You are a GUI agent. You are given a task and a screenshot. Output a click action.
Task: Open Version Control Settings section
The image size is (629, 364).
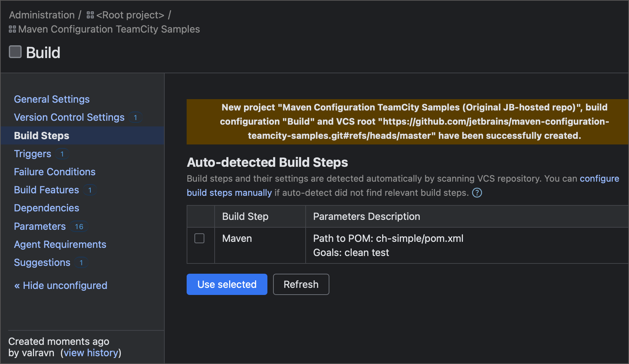pos(69,117)
